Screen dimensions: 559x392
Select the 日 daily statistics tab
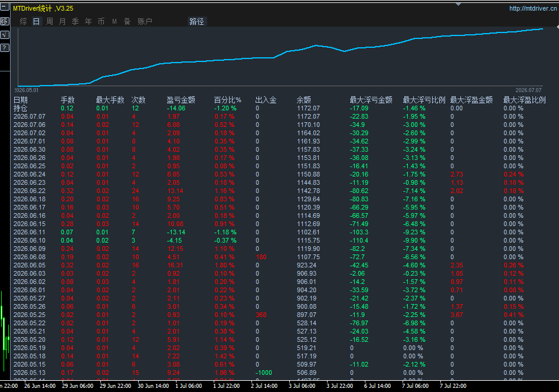37,21
